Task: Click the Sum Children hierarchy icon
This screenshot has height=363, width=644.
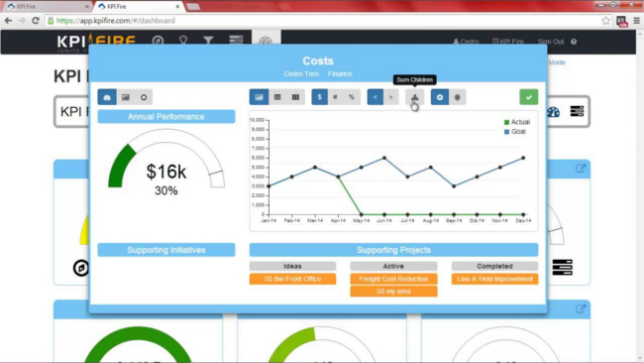Action: tap(415, 97)
